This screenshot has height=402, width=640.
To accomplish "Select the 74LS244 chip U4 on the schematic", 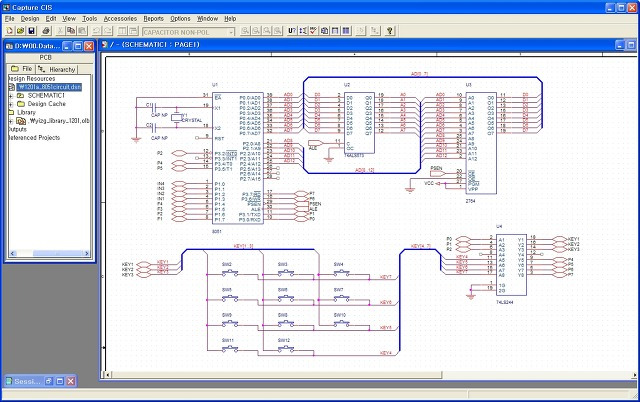I will point(511,264).
